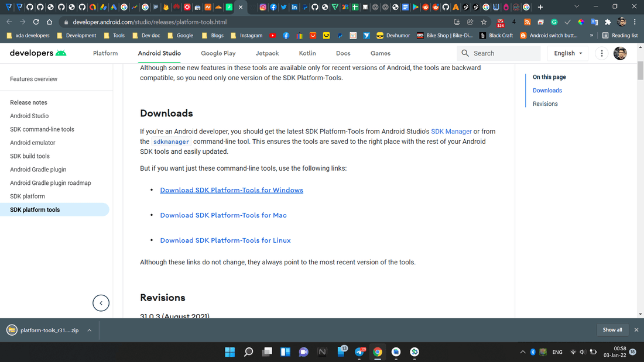The width and height of the screenshot is (644, 362).
Task: Open the Grammarly extension
Action: (554, 22)
